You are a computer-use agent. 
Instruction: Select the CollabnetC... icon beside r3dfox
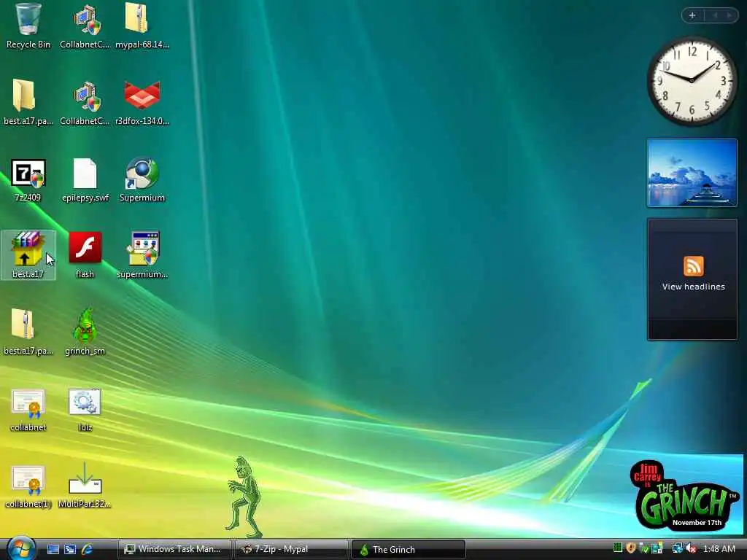[x=85, y=104]
